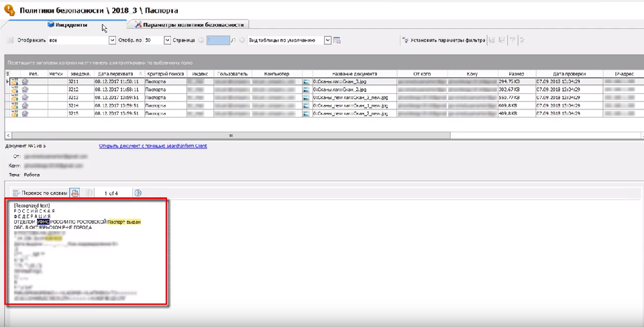Go to next result in document viewer
Viewport: 644px width, 327px height.
(x=138, y=193)
